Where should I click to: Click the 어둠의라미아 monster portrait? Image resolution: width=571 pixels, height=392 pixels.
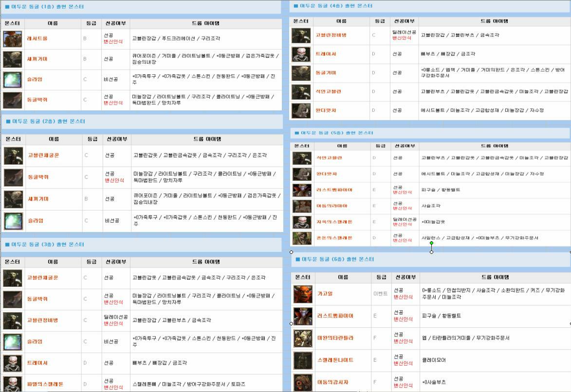tap(302, 206)
